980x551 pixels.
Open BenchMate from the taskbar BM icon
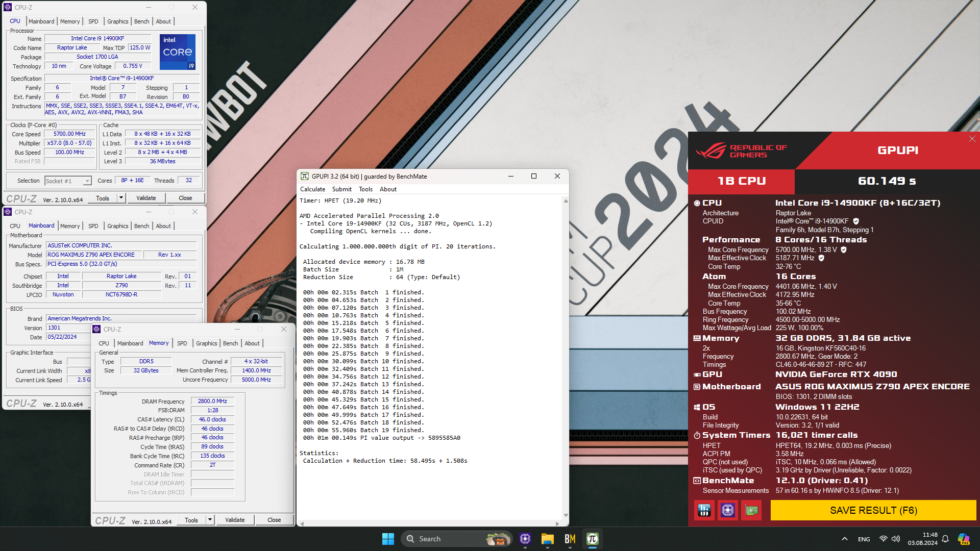point(570,539)
